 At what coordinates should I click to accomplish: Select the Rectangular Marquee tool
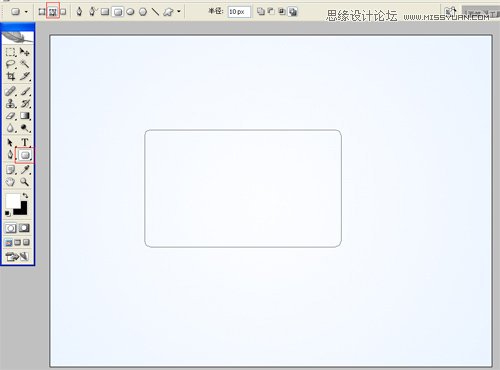point(11,52)
